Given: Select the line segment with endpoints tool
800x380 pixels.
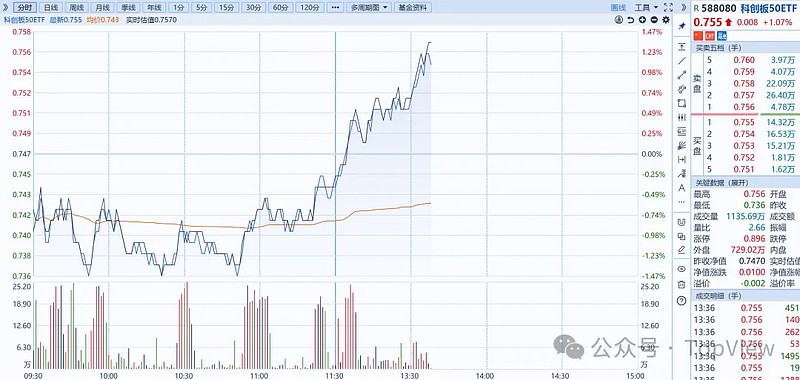Looking at the screenshot, I should [681, 75].
